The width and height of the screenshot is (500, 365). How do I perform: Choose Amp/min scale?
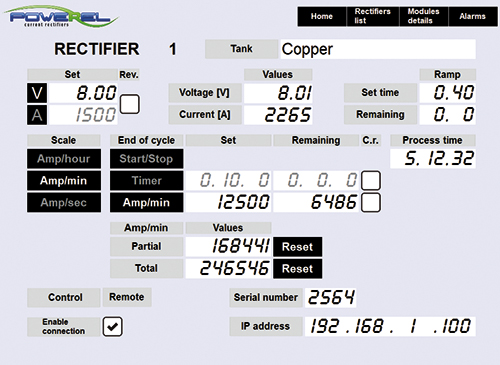tap(64, 181)
